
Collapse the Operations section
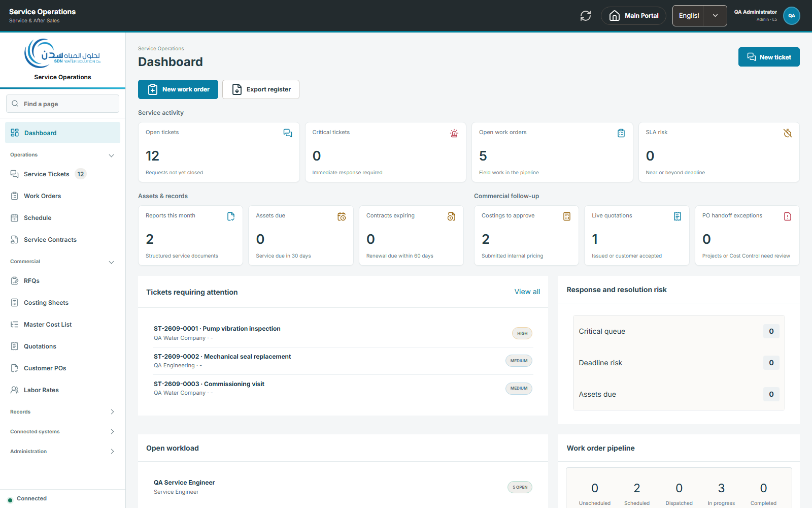pyautogui.click(x=63, y=155)
